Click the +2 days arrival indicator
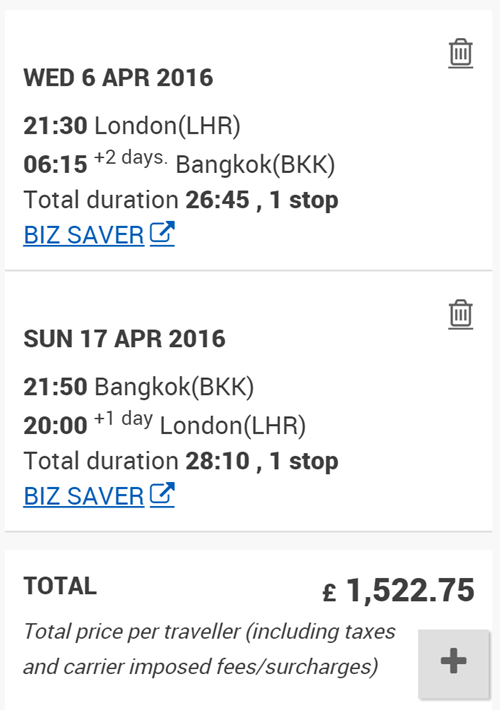Screen dimensions: 500x710 click(x=131, y=158)
